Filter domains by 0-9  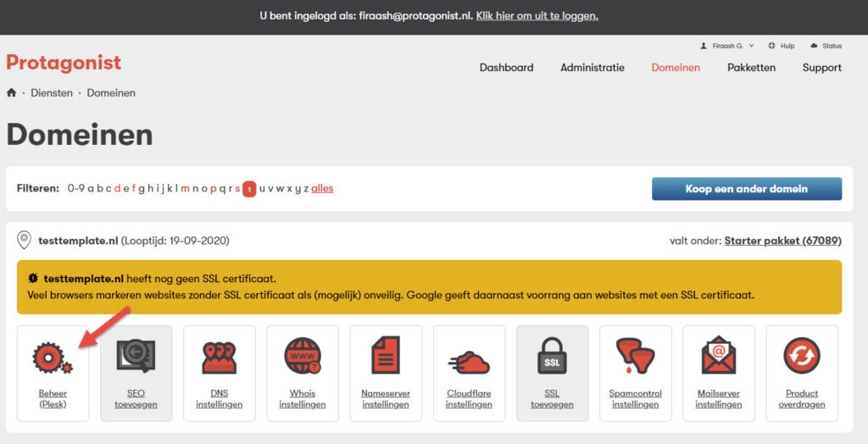click(x=75, y=189)
